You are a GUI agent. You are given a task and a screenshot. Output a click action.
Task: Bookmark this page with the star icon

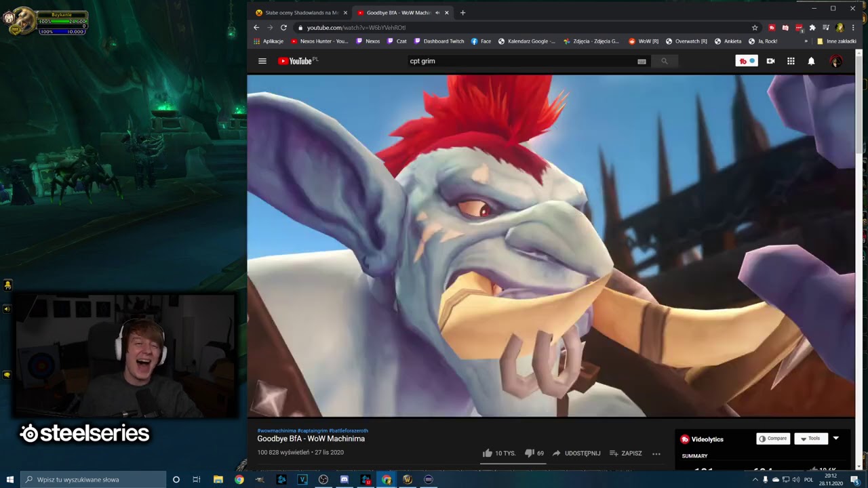(755, 28)
